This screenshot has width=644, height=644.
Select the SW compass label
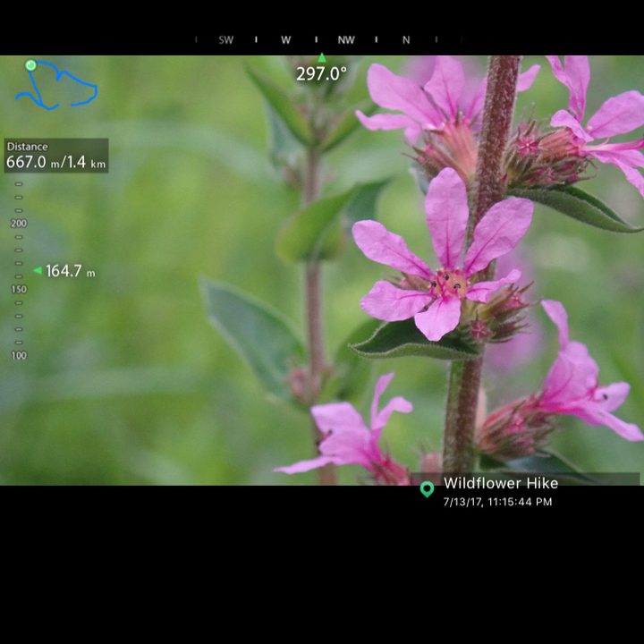coord(226,40)
